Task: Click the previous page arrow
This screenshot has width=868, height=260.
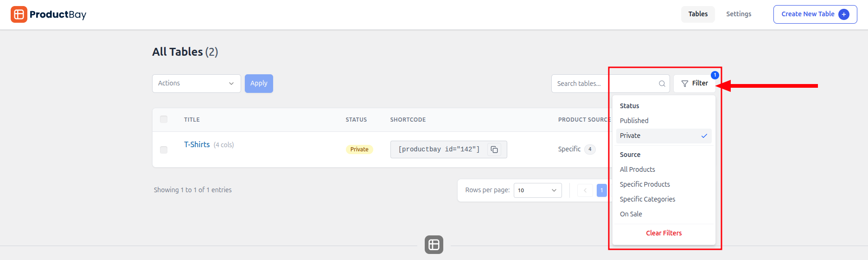Action: coord(585,190)
